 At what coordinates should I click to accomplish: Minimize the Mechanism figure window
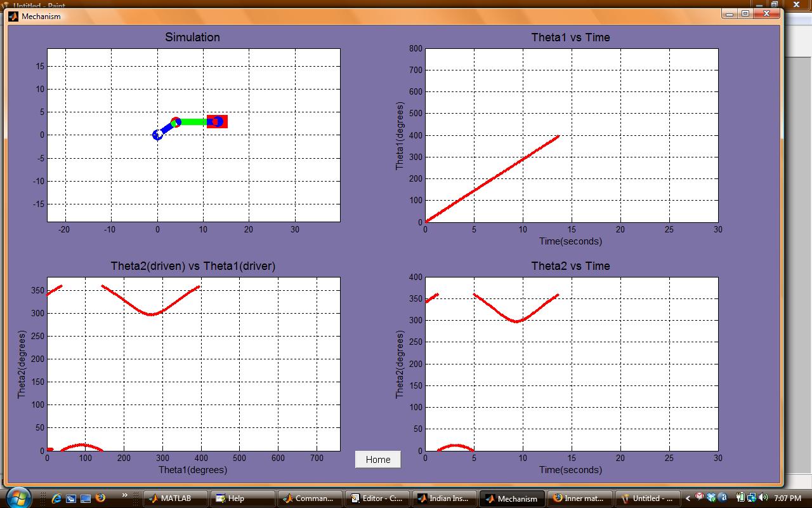(x=729, y=13)
